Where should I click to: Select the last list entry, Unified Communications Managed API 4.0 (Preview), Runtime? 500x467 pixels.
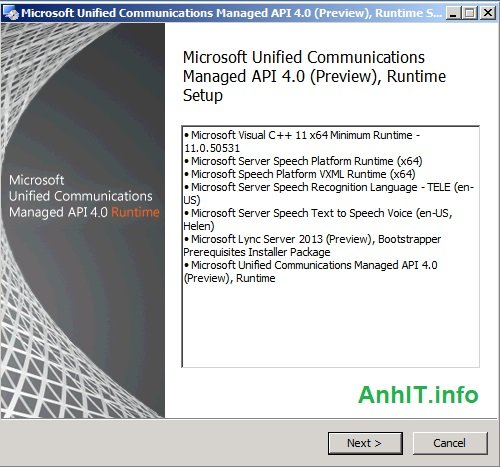(x=310, y=272)
